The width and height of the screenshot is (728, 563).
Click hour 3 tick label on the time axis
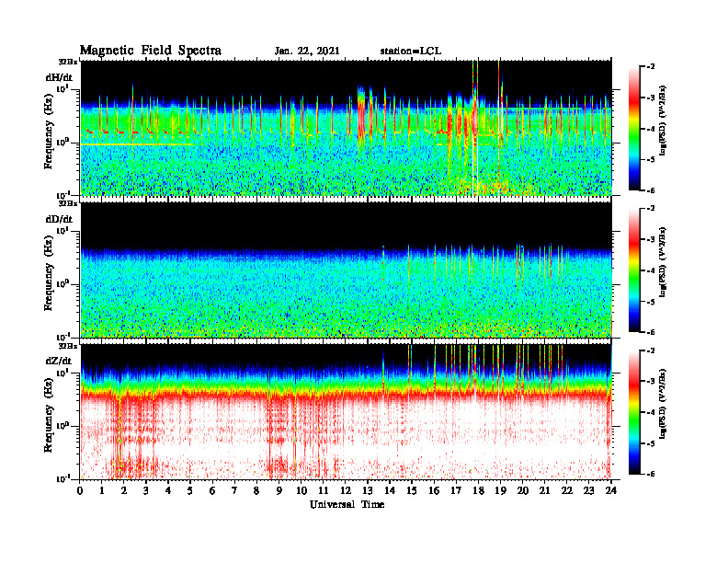(x=146, y=490)
